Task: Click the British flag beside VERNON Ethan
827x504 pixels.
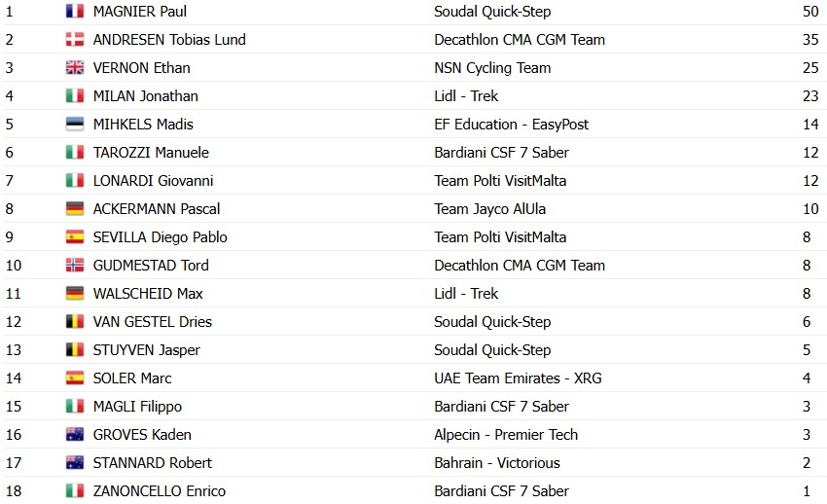Action: pyautogui.click(x=74, y=67)
